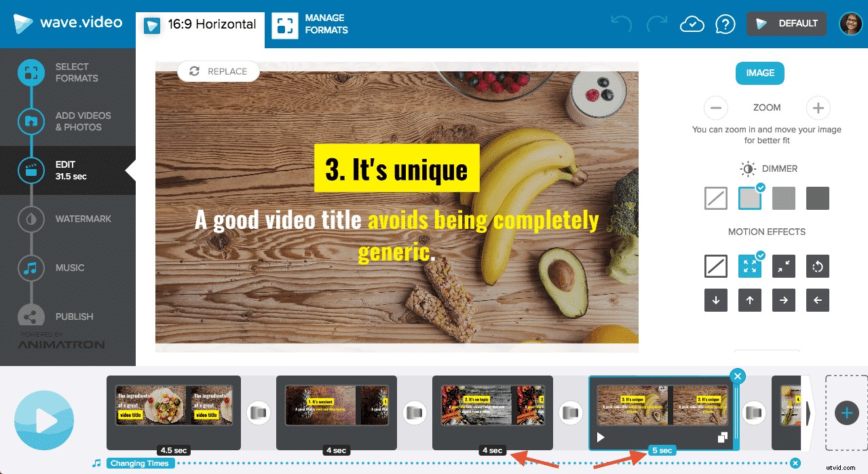
Task: Open the Default project dropdown
Action: pyautogui.click(x=786, y=23)
